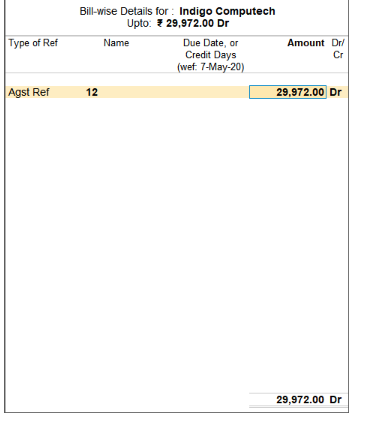This screenshot has height=421, width=370.
Task: Click the Dr/ Cr column header
Action: [x=338, y=49]
